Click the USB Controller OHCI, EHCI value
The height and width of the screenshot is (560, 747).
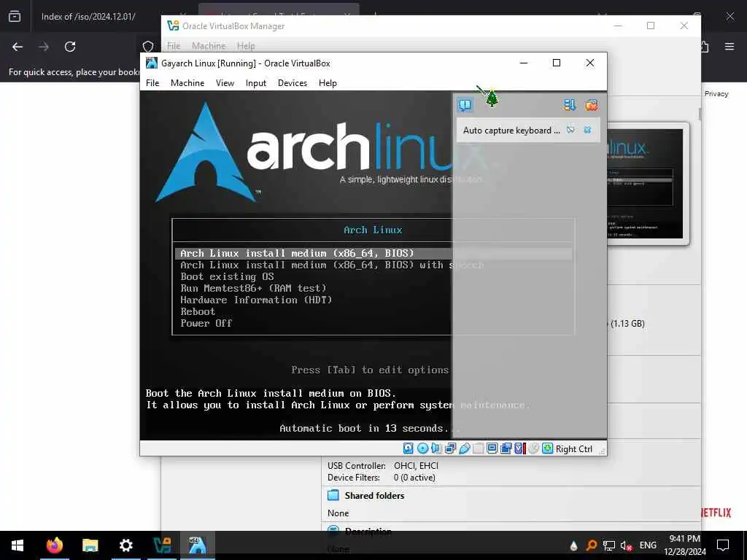416,466
